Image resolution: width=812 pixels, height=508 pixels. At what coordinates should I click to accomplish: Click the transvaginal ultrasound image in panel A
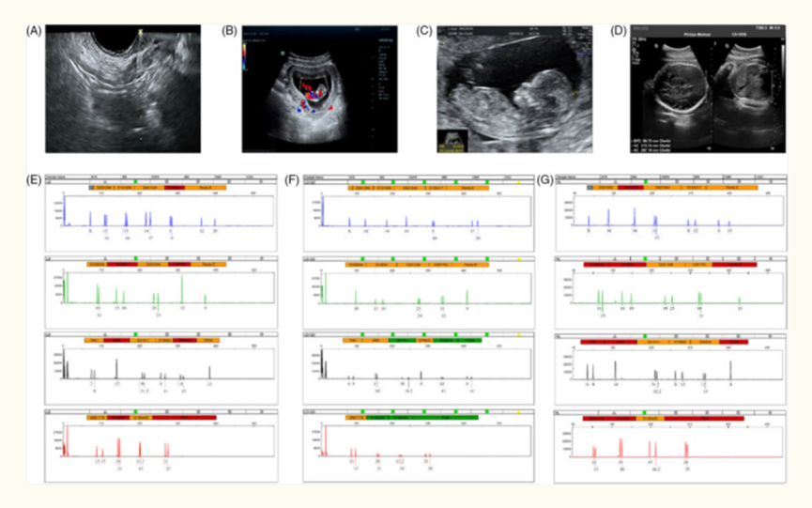point(124,89)
